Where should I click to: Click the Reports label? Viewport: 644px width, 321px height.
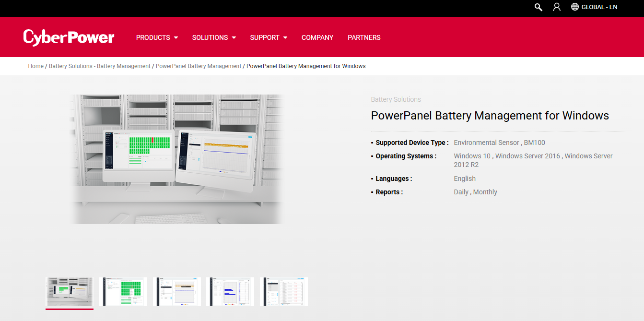click(x=389, y=192)
